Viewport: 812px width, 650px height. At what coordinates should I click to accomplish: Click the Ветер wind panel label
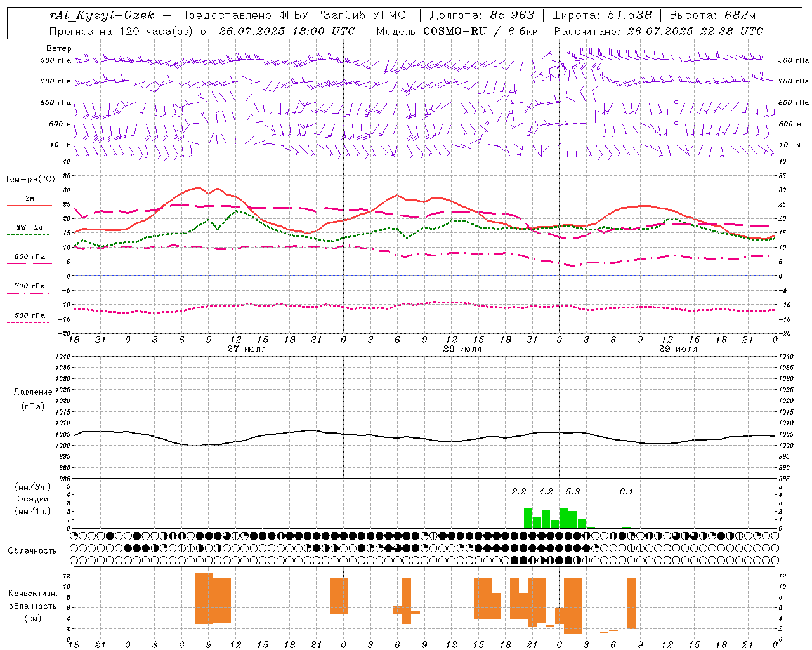coord(59,48)
